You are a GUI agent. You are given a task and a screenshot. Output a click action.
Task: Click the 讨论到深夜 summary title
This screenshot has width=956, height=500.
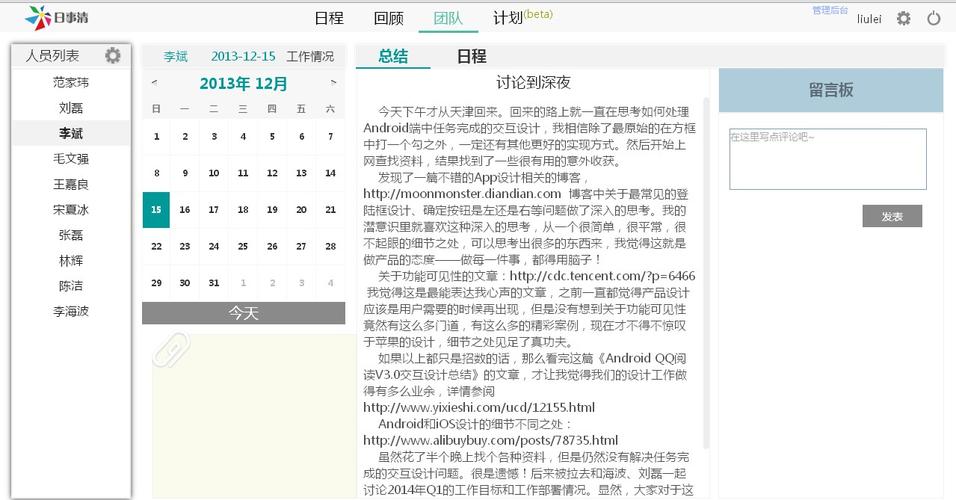click(533, 82)
